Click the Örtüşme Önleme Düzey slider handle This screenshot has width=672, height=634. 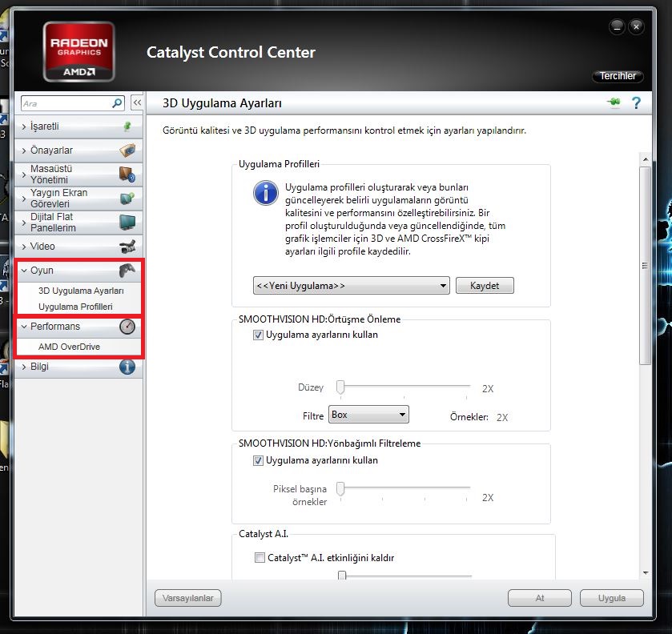[340, 387]
